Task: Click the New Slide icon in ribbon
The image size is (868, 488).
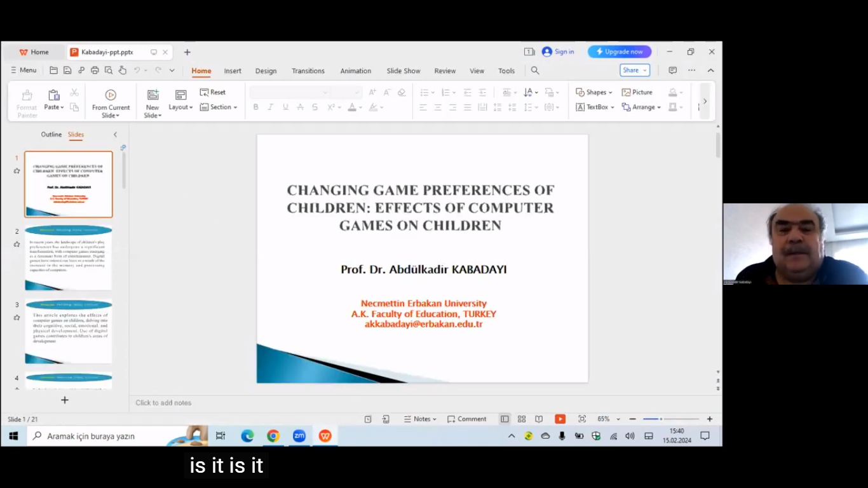Action: click(153, 95)
